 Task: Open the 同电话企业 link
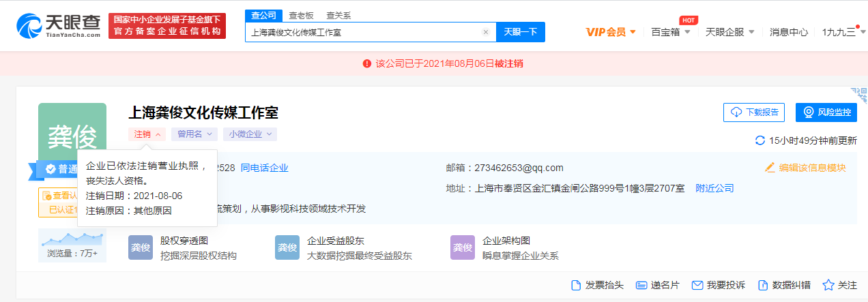tap(265, 168)
